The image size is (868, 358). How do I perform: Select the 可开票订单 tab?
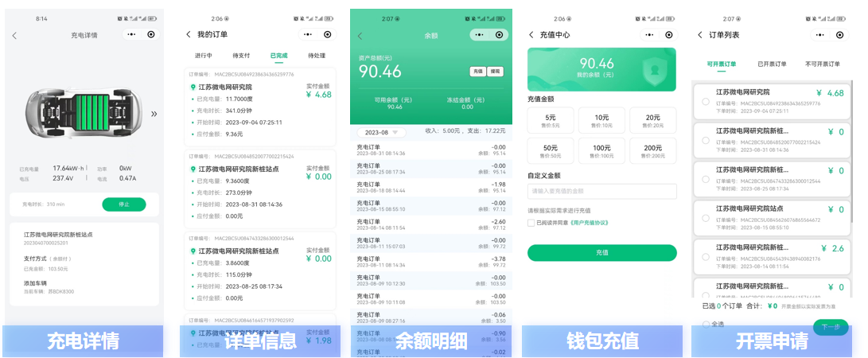722,64
